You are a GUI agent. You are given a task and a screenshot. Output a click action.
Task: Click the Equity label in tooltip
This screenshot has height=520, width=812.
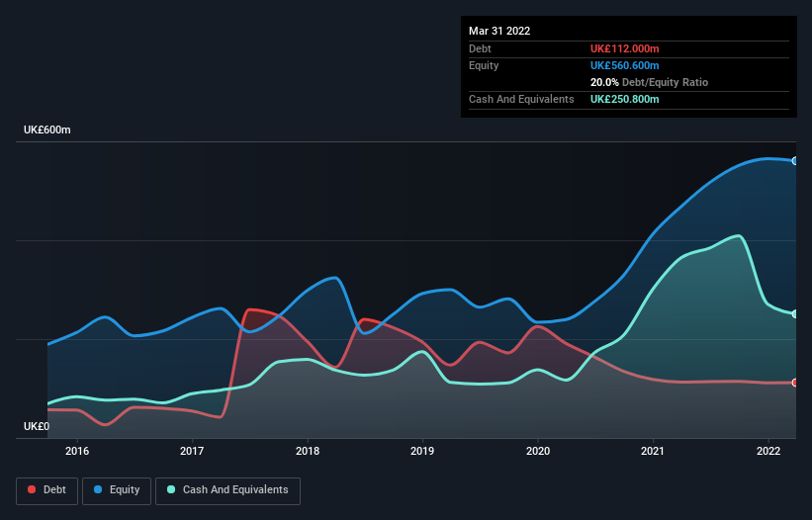(484, 65)
